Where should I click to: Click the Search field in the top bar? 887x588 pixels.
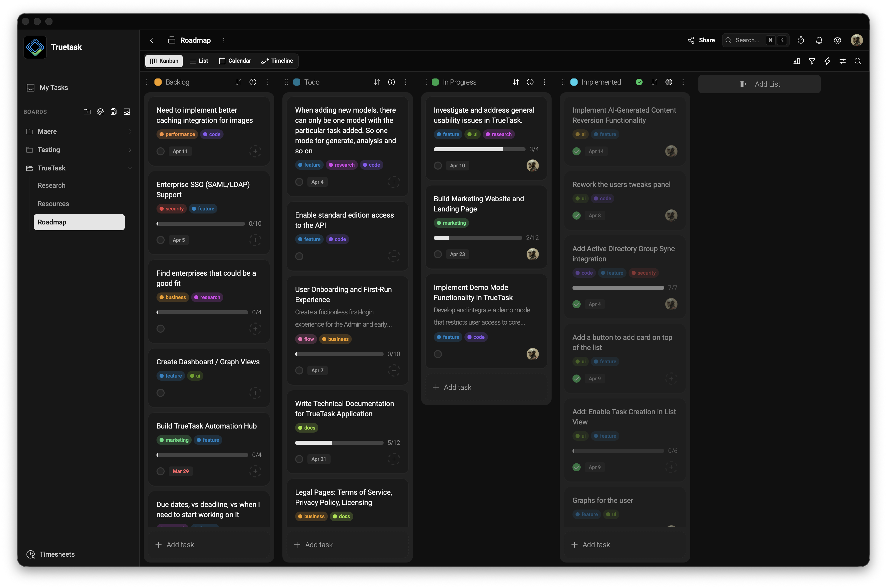749,40
